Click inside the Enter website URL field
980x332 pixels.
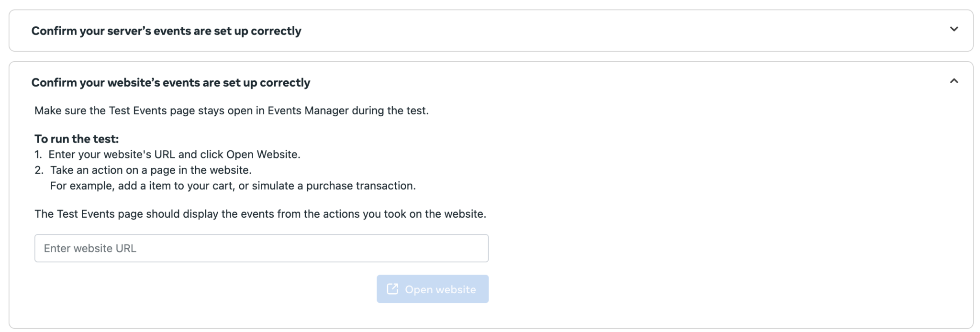point(261,248)
